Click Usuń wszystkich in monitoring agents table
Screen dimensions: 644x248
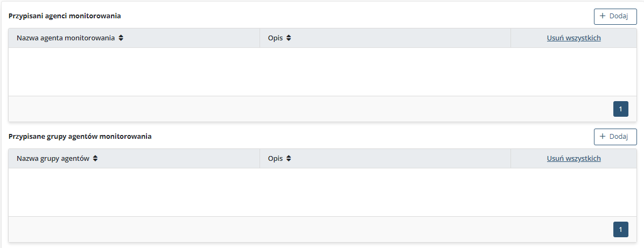click(x=573, y=38)
